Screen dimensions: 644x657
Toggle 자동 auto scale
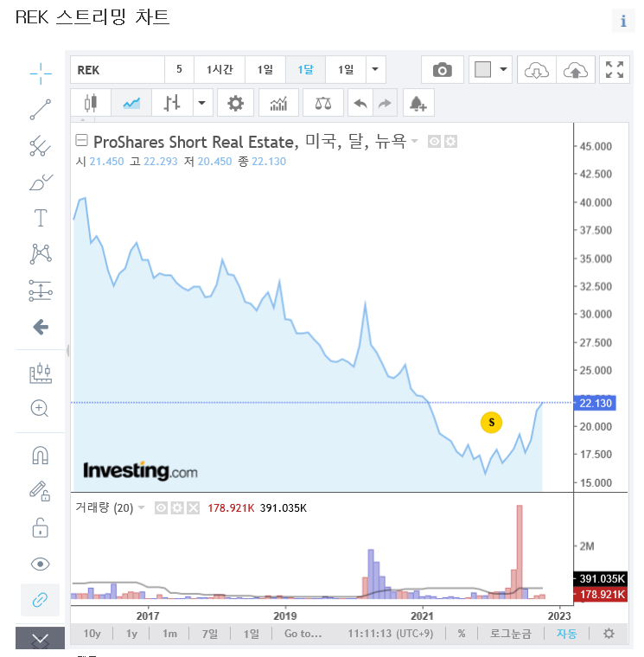566,634
